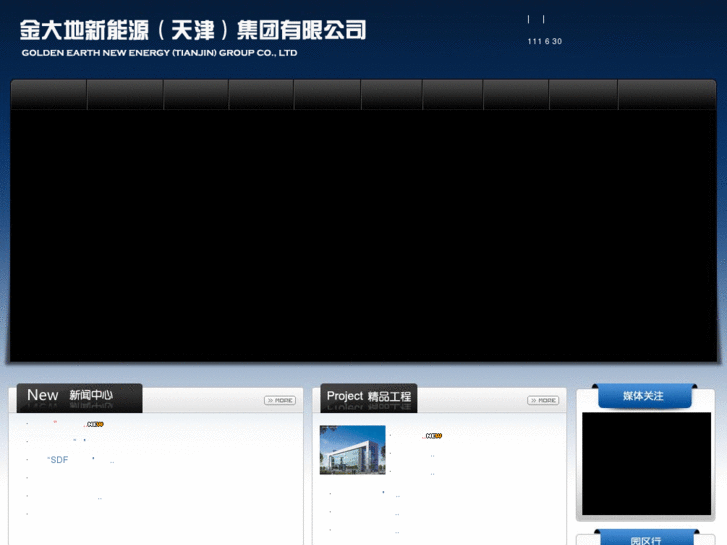Click the 媒体关注 blue ribbon header
Image resolution: width=727 pixels, height=545 pixels.
coord(644,396)
